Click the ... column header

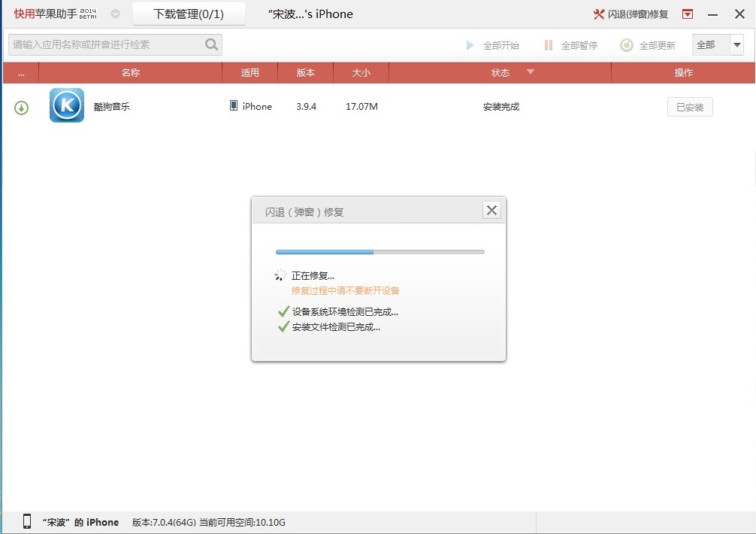click(21, 72)
